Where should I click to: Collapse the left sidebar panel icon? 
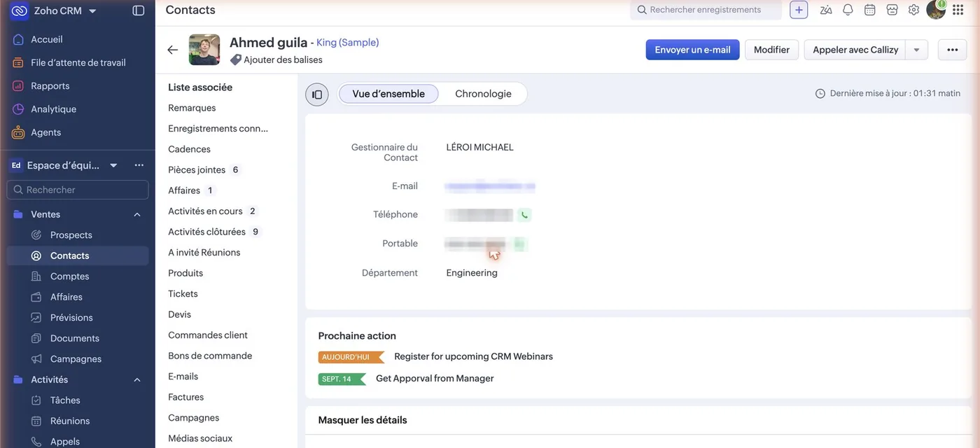coord(139,10)
